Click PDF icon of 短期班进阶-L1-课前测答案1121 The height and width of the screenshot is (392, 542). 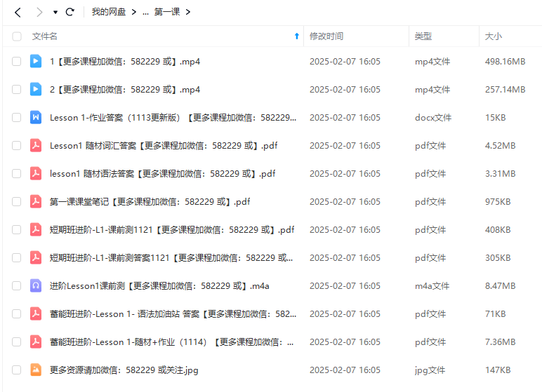coord(36,257)
